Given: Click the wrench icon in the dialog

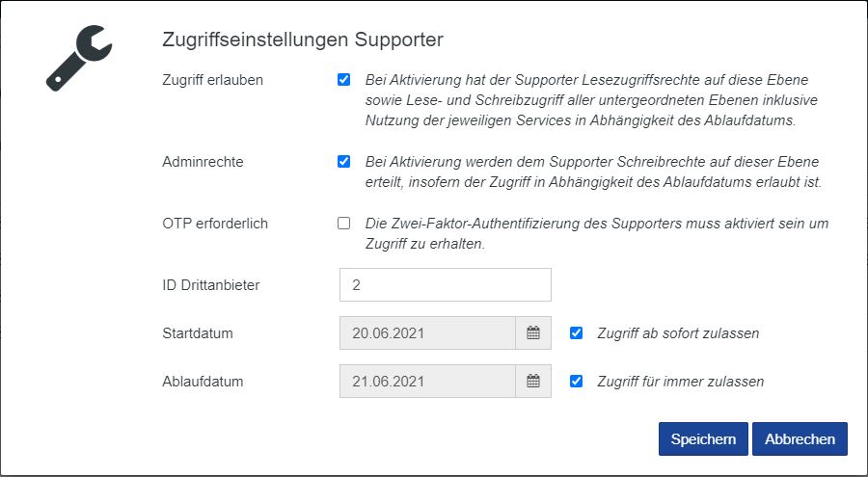Looking at the screenshot, I should [80, 59].
